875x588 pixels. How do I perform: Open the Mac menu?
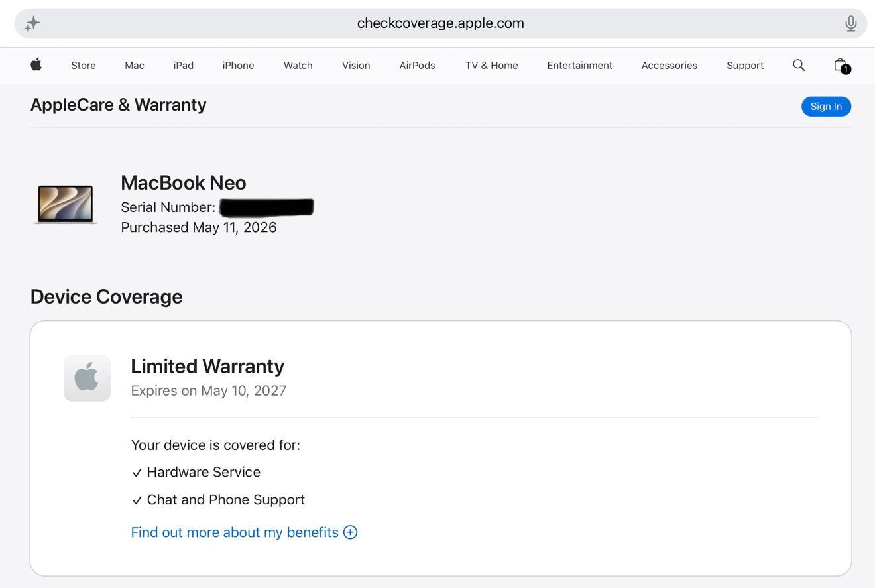coord(135,65)
